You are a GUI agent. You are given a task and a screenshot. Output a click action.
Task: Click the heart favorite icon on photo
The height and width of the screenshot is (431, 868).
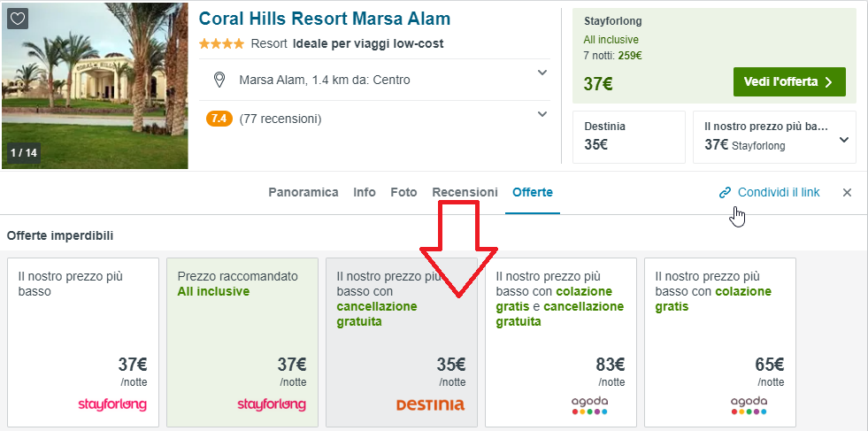click(18, 19)
